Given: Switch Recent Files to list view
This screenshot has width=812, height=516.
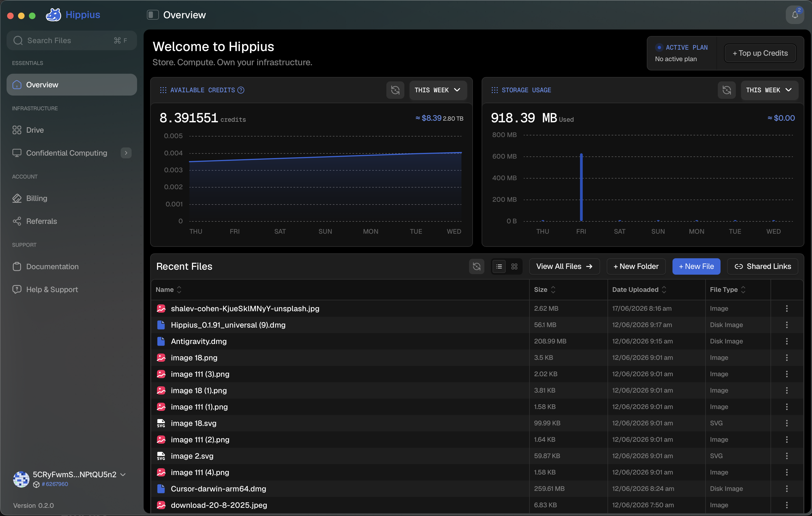Looking at the screenshot, I should [499, 266].
